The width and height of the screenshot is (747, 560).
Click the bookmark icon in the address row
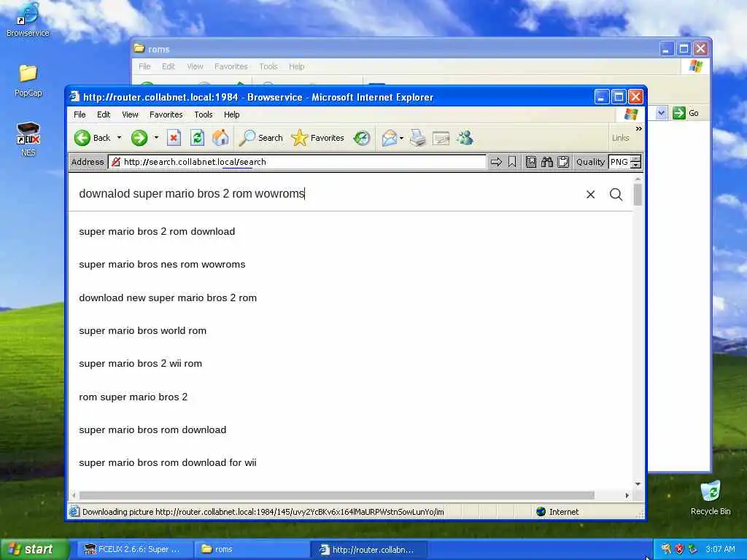[x=512, y=162]
